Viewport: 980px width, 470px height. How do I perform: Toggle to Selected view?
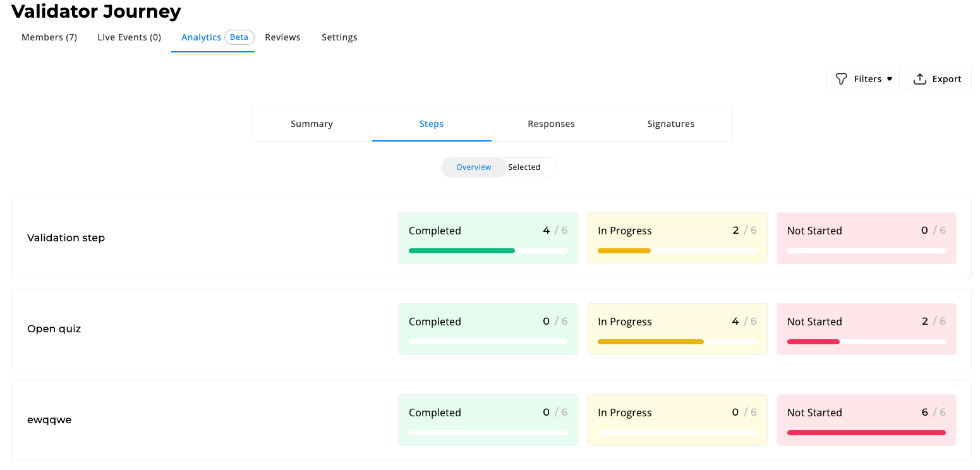[524, 167]
